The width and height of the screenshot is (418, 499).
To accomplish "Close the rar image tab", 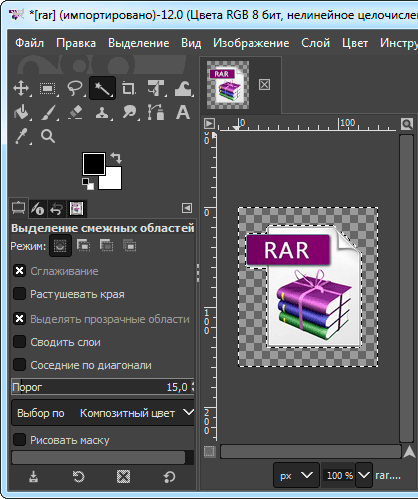I will [x=264, y=85].
